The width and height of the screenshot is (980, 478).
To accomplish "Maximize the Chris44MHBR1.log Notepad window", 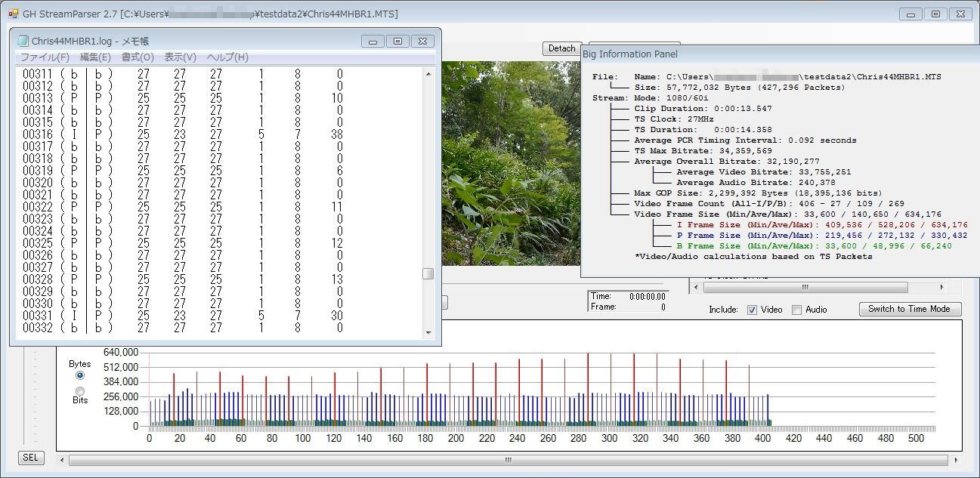I will [x=398, y=41].
